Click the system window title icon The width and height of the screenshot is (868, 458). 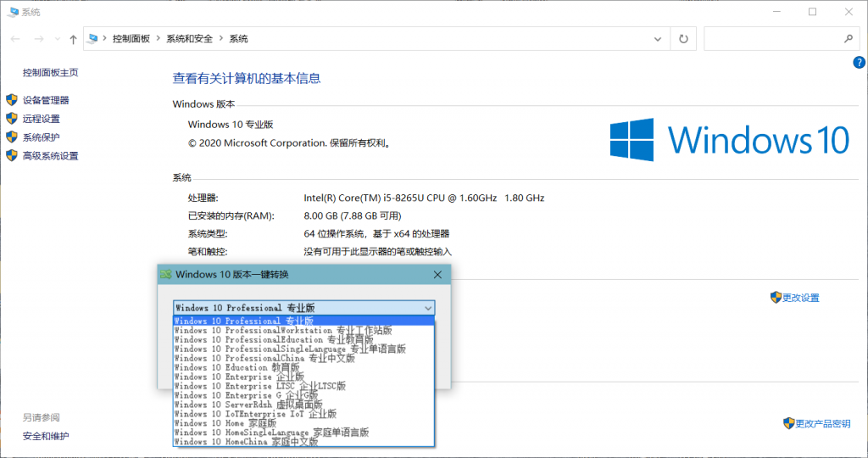click(x=13, y=12)
